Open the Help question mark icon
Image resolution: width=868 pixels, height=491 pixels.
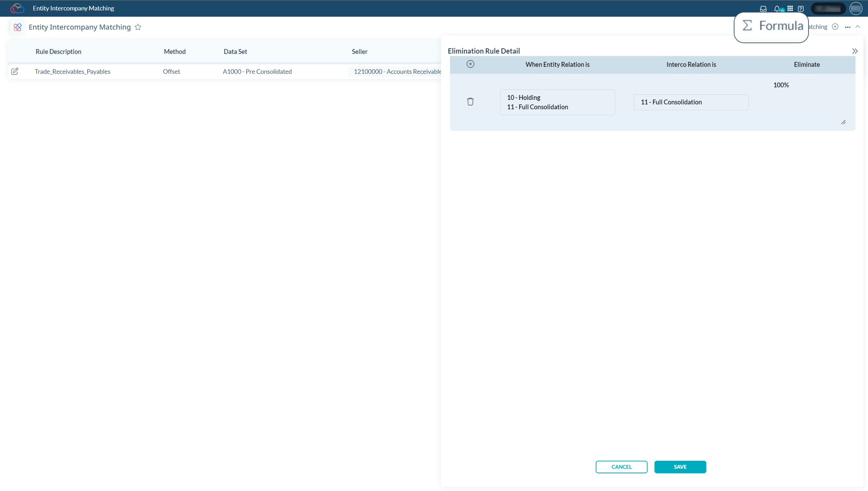click(801, 8)
